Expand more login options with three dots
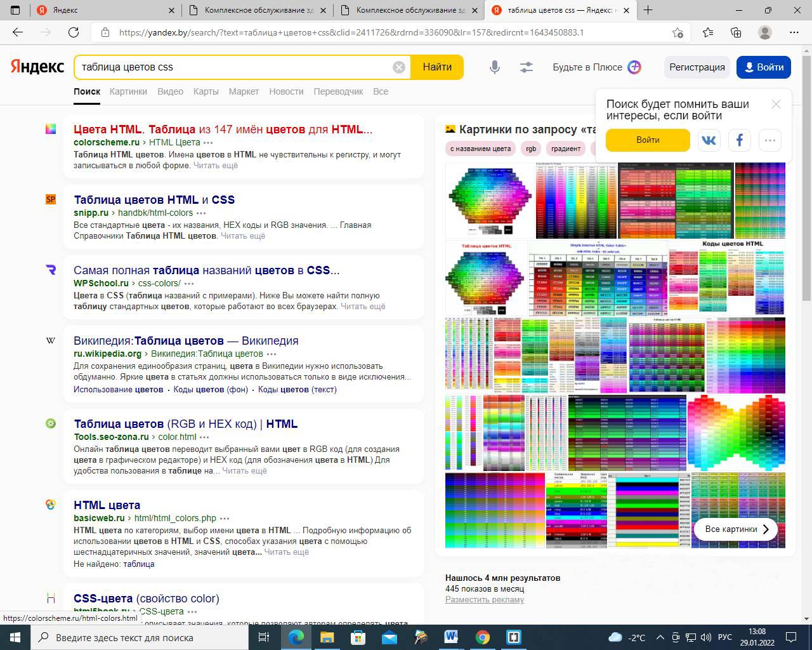Screen dimensions: 812x650 click(x=770, y=140)
